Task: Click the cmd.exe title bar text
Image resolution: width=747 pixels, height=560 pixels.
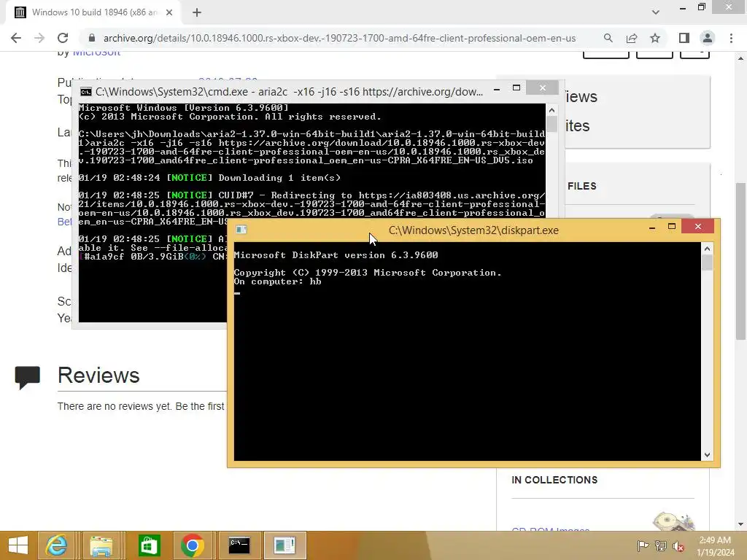Action: (289, 92)
